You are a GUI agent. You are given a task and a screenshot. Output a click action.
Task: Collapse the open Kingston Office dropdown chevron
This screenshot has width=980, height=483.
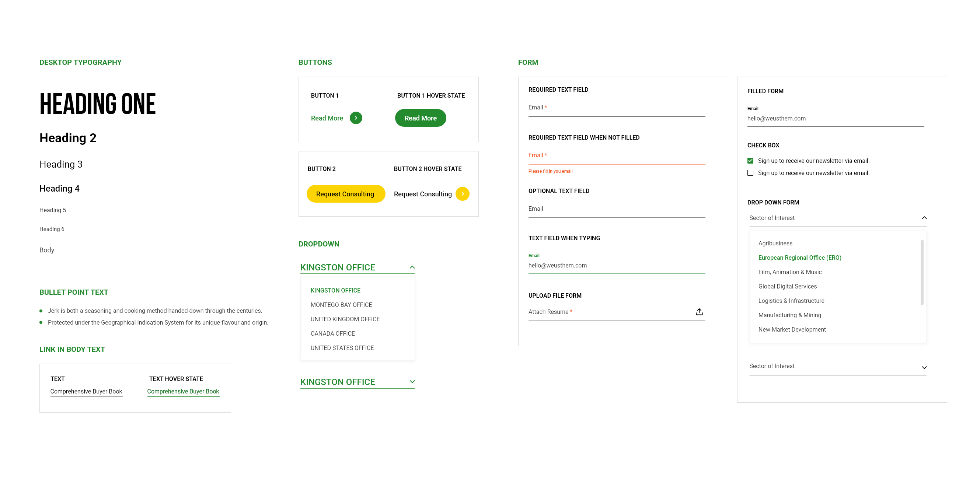(412, 267)
